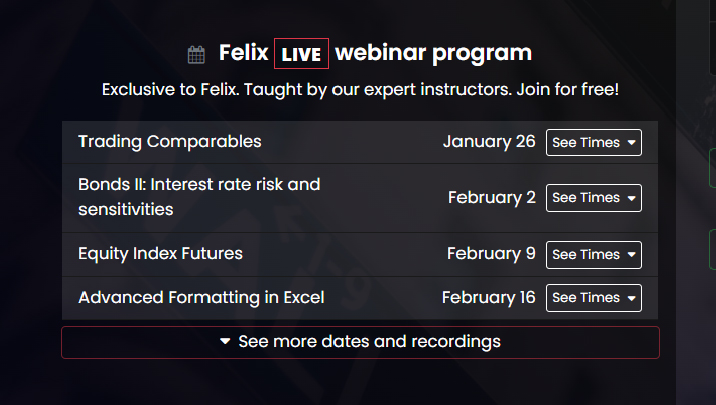Image resolution: width=716 pixels, height=405 pixels.
Task: Click the "webinar program" heading text
Action: (433, 53)
